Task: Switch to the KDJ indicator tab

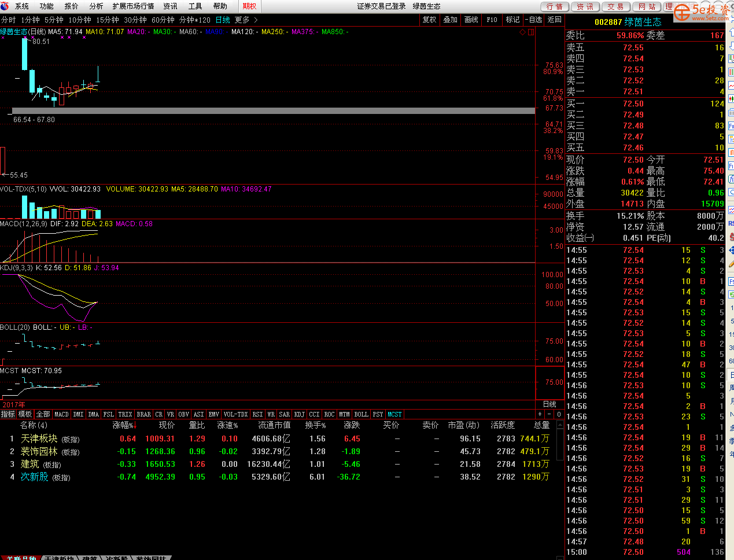Action: 299,414
